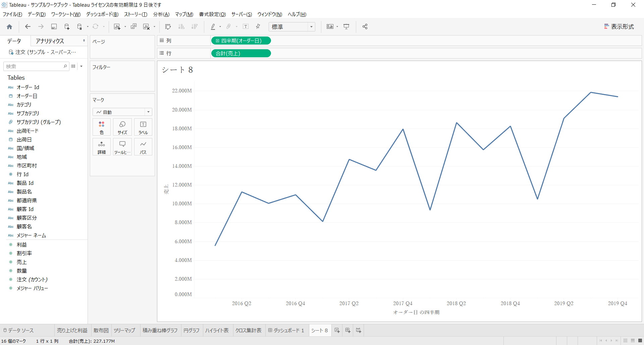
Task: Create a new worksheet from the toolbar
Action: tap(117, 27)
